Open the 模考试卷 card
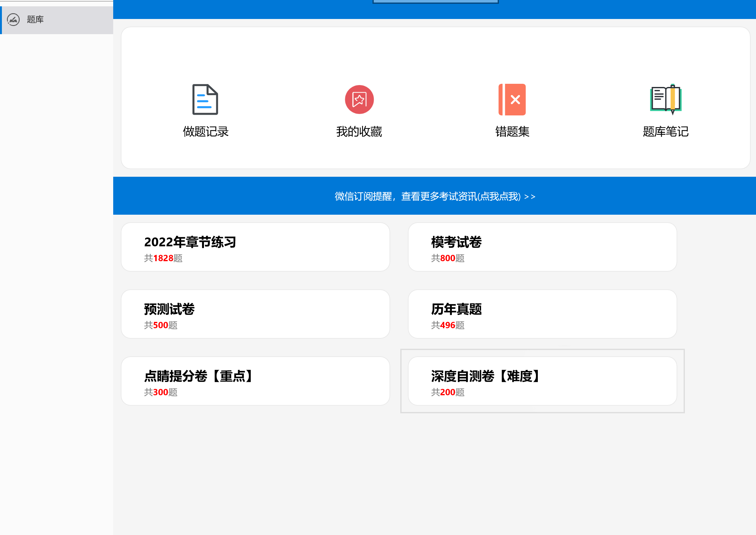Screen dimensions: 756x535 pos(542,247)
